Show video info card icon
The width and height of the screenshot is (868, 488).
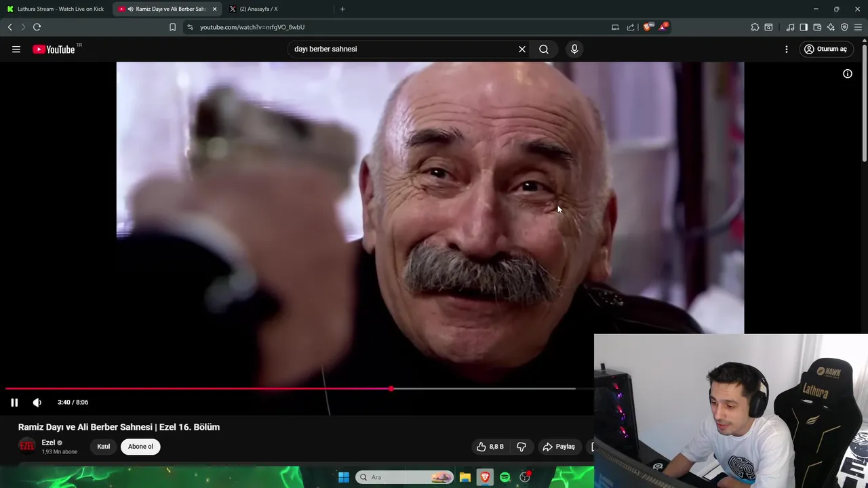click(848, 74)
